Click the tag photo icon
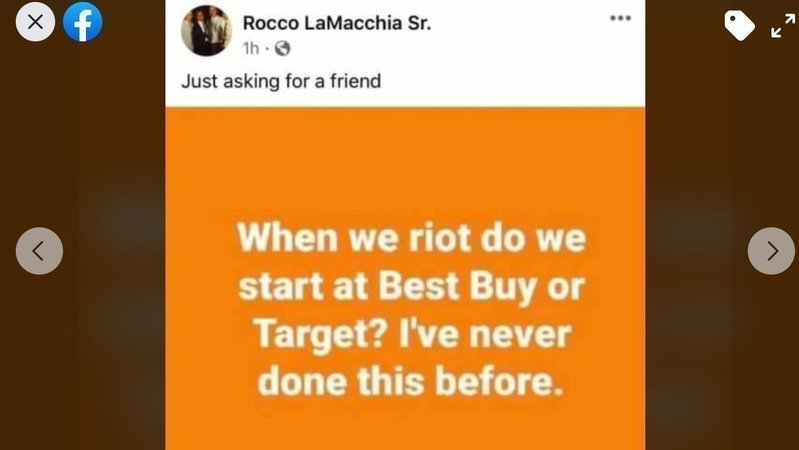Viewport: 799px width, 450px height. pyautogui.click(x=739, y=25)
